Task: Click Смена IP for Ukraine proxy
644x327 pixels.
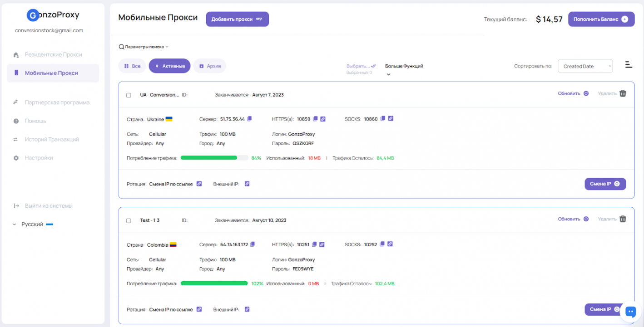Action: (x=605, y=184)
